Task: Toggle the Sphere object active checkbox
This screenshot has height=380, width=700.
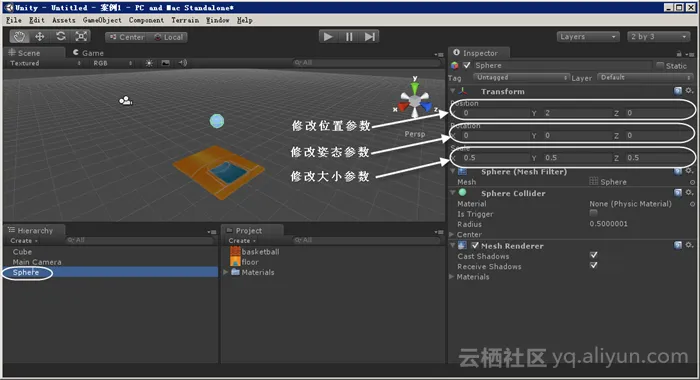Action: pyautogui.click(x=467, y=65)
